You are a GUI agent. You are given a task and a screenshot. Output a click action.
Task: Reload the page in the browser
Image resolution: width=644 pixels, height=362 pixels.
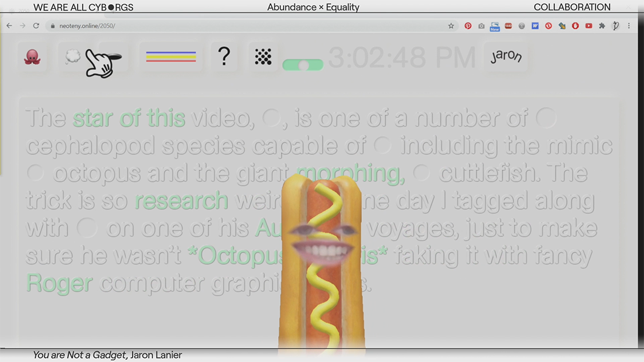pyautogui.click(x=36, y=26)
